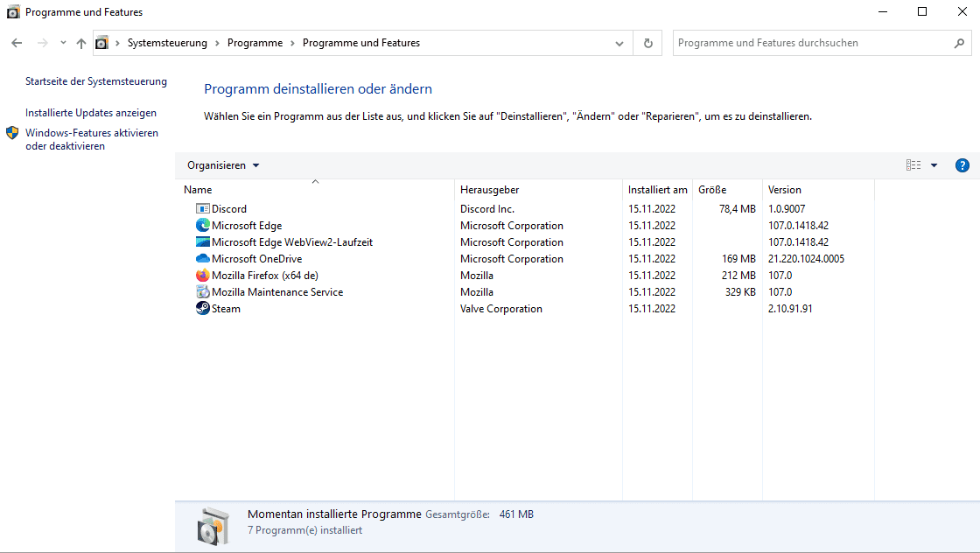The height and width of the screenshot is (553, 980).
Task: Click the control panel icon in address bar
Action: [x=101, y=43]
